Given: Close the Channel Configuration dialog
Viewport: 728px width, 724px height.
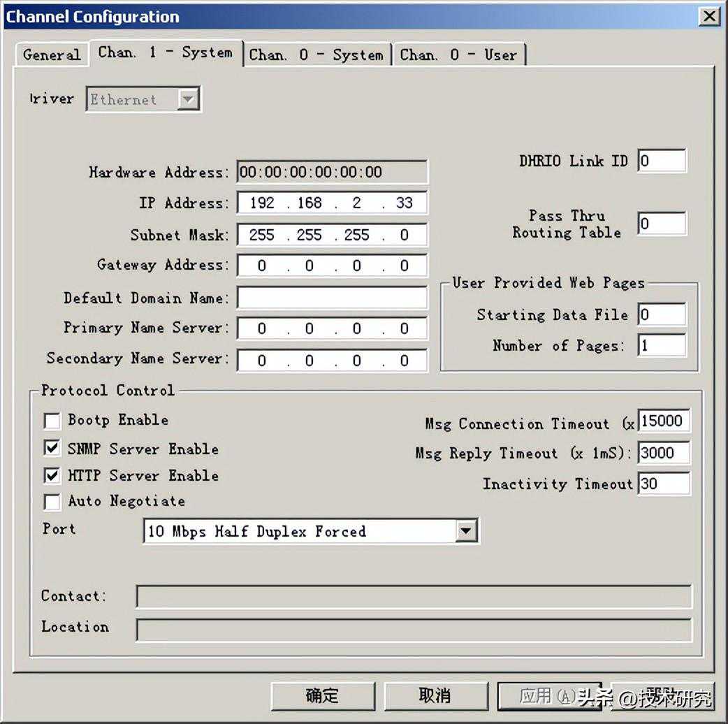Looking at the screenshot, I should coord(710,16).
